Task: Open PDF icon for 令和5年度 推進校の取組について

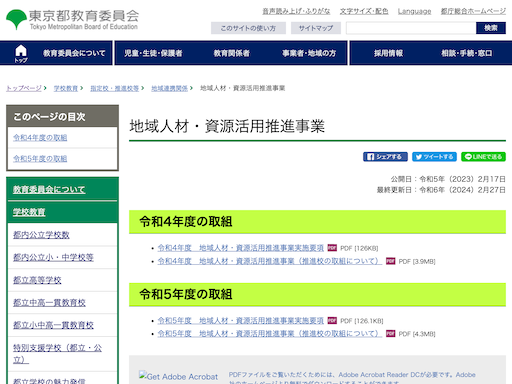Action: pyautogui.click(x=390, y=333)
